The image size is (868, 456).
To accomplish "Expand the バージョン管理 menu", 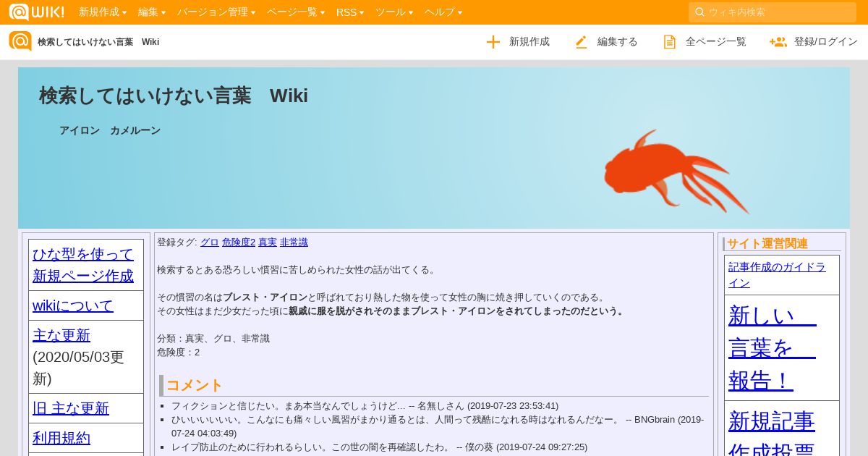I will pos(216,12).
